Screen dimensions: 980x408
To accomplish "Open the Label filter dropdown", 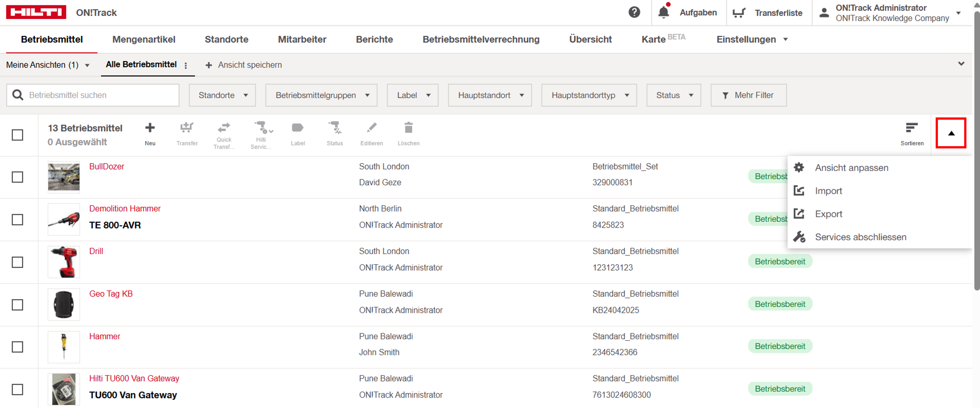I will [412, 95].
